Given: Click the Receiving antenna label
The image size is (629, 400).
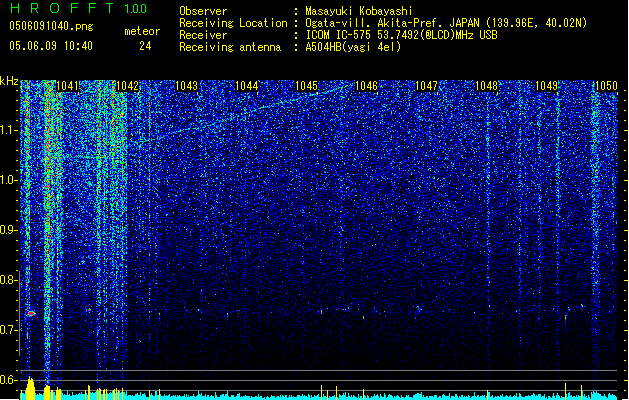Looking at the screenshot, I should click(230, 47).
